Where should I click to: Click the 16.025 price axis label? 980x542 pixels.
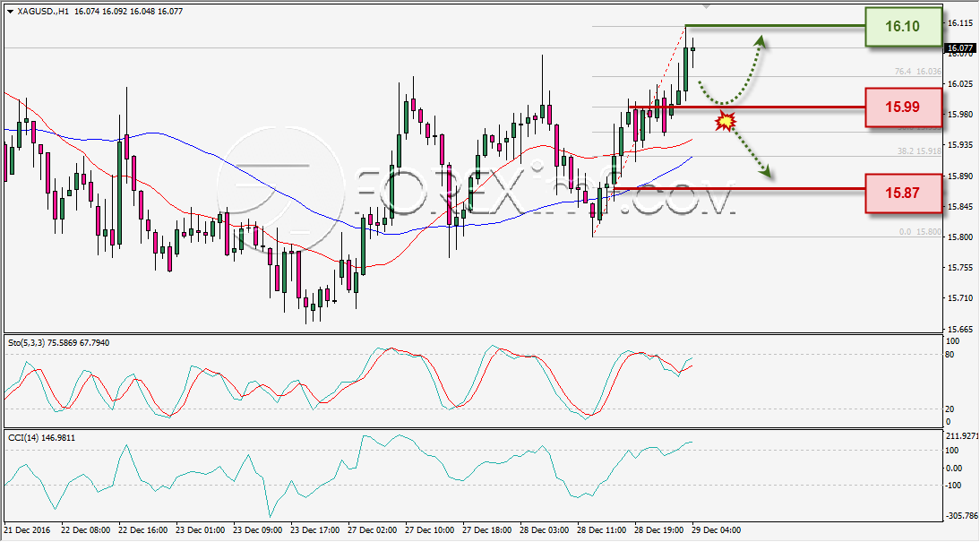(x=959, y=84)
